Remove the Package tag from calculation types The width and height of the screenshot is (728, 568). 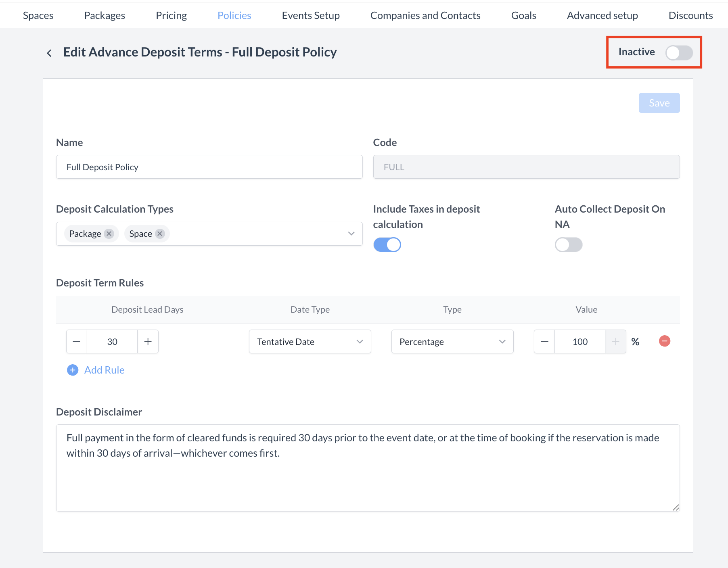click(x=109, y=234)
